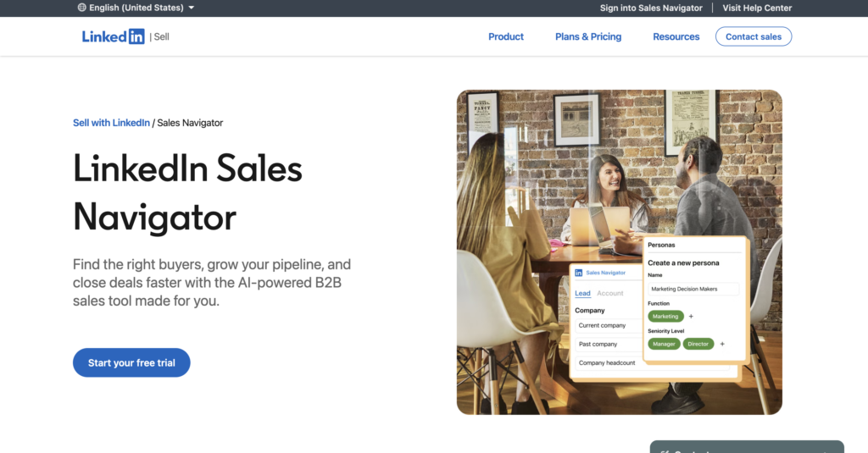The image size is (868, 453).
Task: Click the "Find the right buyers" description paragraph
Action: tap(212, 283)
